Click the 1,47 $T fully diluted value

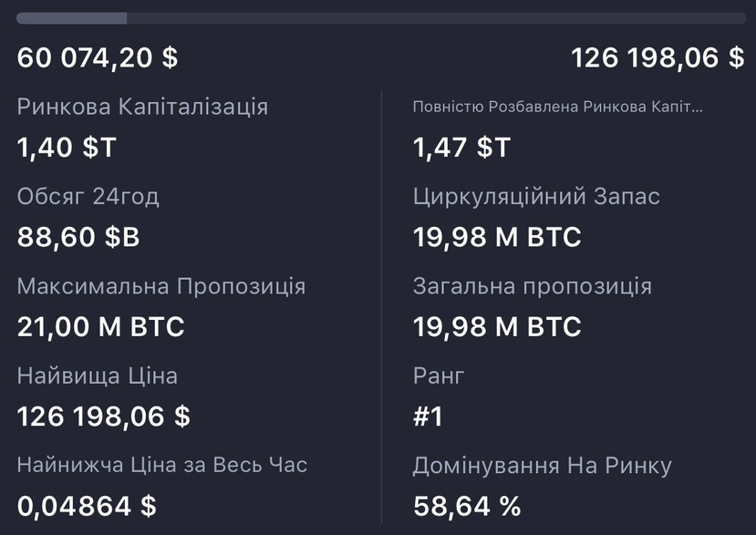462,147
